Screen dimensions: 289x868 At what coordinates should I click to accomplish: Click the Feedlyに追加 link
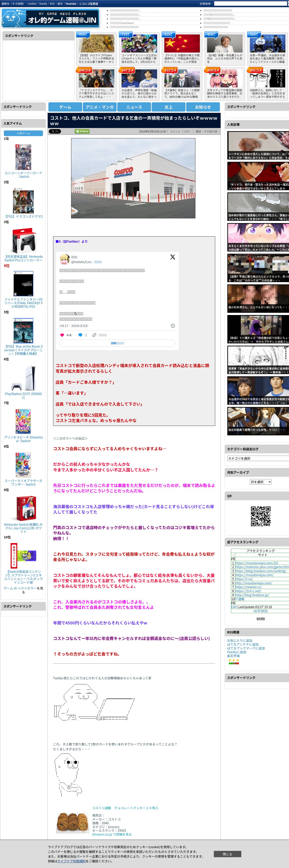[x=237, y=652]
